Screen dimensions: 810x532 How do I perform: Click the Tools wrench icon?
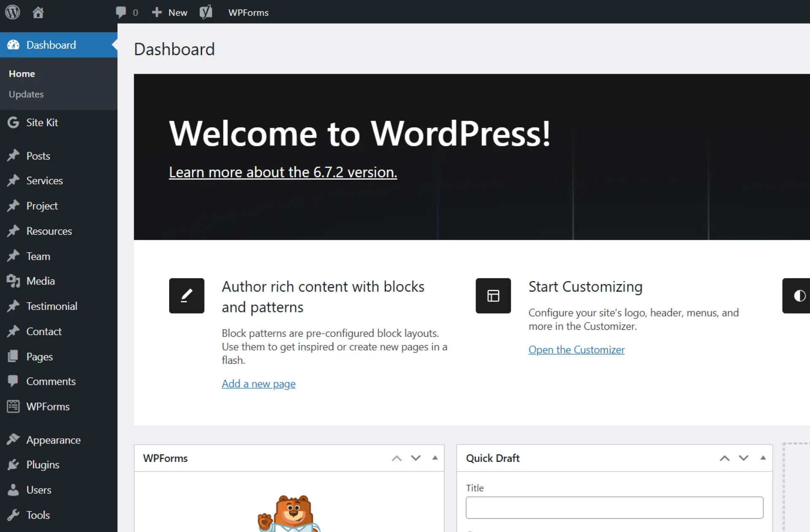pos(13,515)
